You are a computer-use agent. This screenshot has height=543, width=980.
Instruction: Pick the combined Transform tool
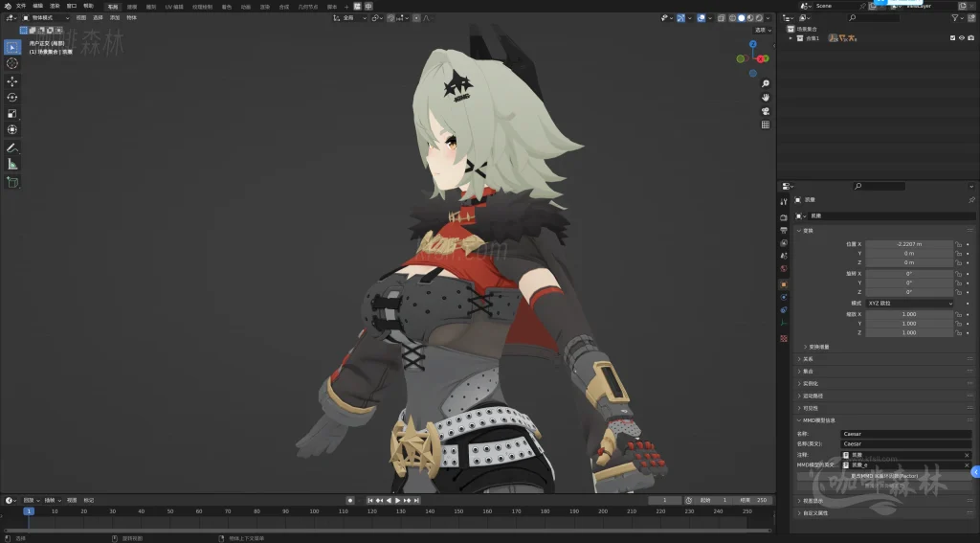pos(11,129)
